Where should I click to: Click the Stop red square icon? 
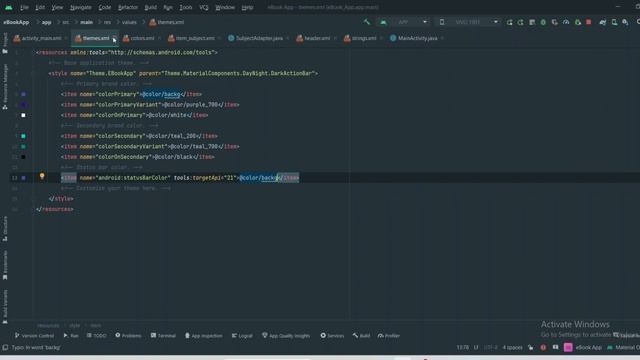589,22
